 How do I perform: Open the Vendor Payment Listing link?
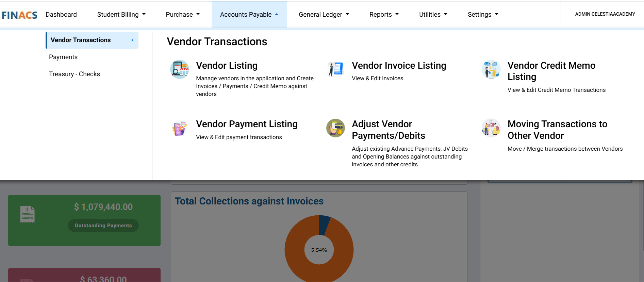(x=247, y=124)
